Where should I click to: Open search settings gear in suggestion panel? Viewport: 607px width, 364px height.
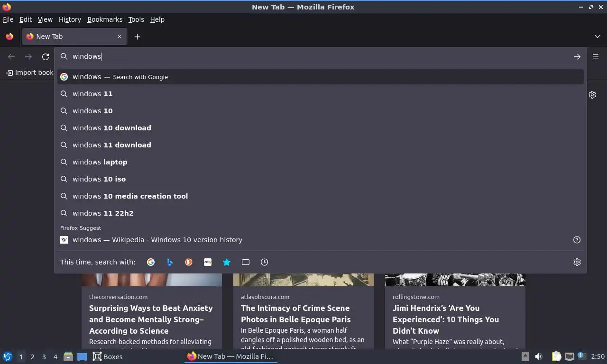[577, 262]
